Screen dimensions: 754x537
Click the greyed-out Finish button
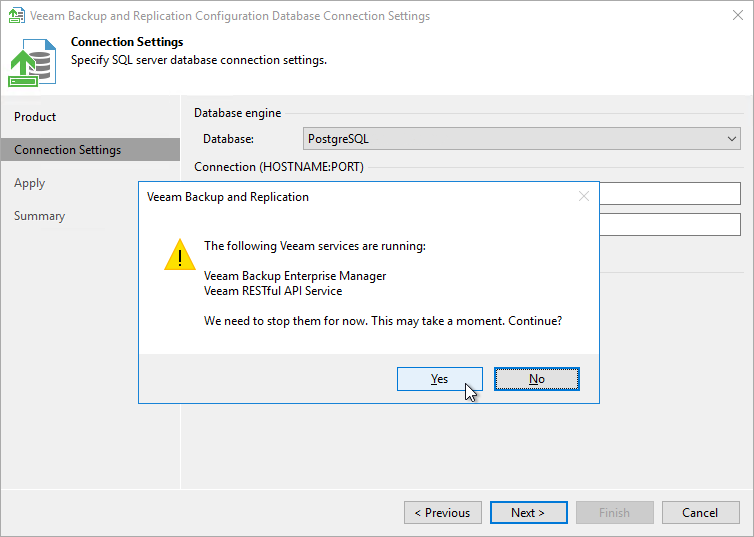click(614, 513)
